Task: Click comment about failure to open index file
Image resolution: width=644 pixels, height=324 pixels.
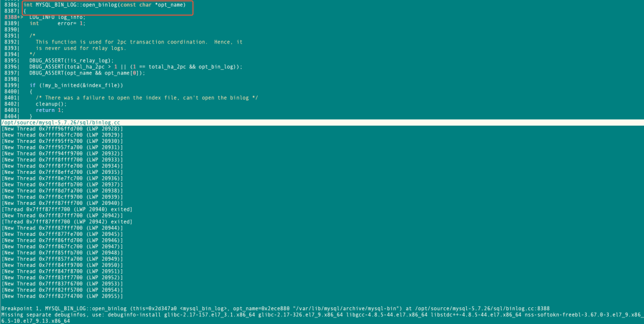Action: [x=147, y=98]
